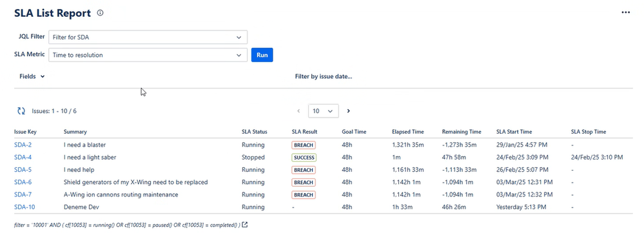The width and height of the screenshot is (644, 239).
Task: Click the Run button
Action: click(x=262, y=55)
